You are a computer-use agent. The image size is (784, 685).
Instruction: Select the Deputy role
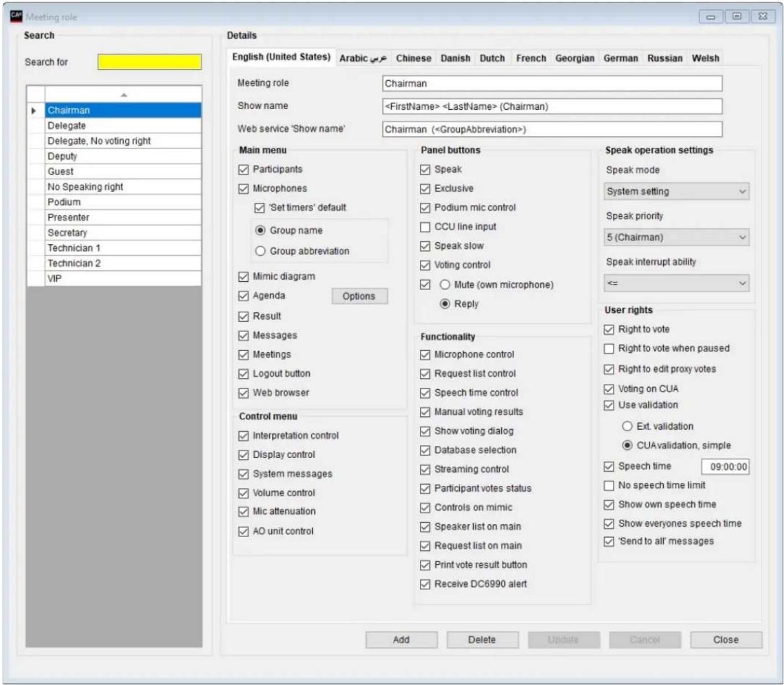tap(123, 156)
